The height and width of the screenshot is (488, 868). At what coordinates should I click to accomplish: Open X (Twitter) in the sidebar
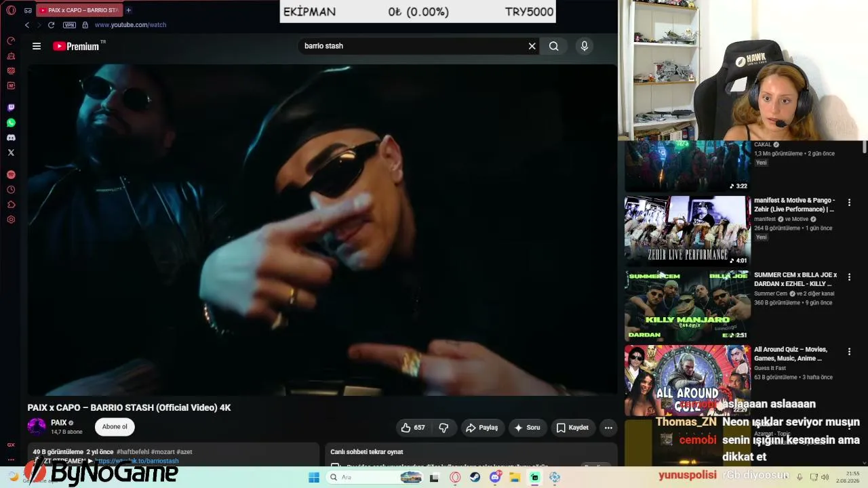(11, 152)
